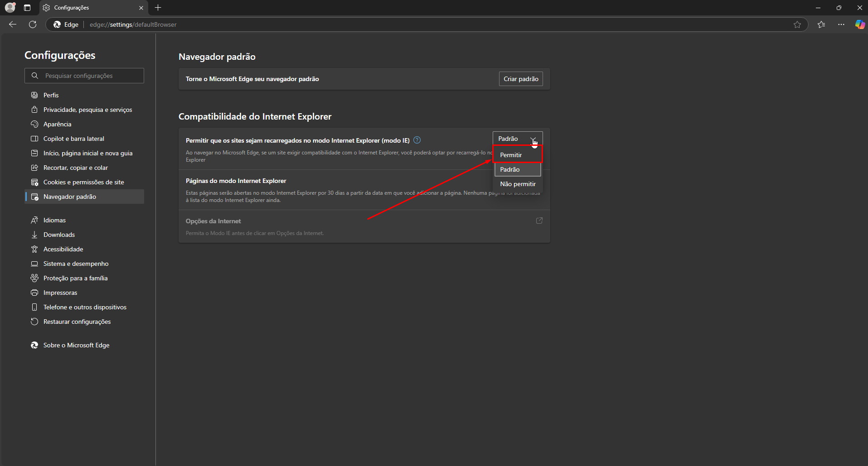Open new tab with plus icon

click(x=158, y=8)
